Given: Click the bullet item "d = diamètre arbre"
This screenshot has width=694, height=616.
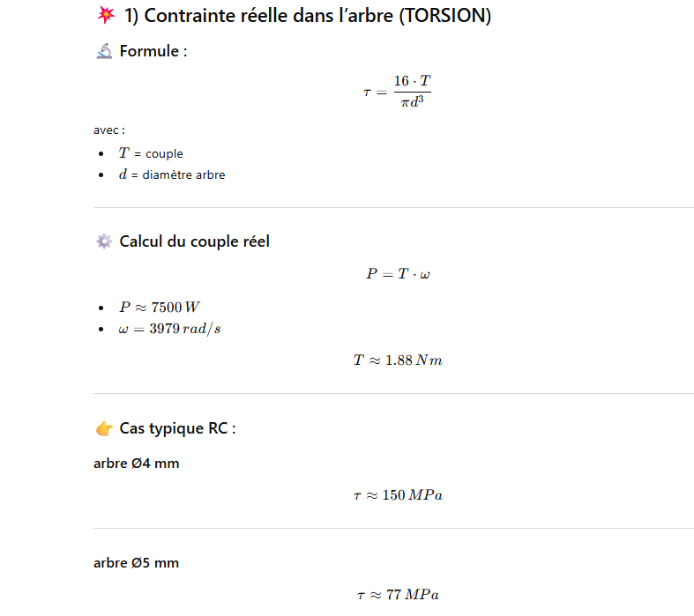Looking at the screenshot, I should click(172, 174).
